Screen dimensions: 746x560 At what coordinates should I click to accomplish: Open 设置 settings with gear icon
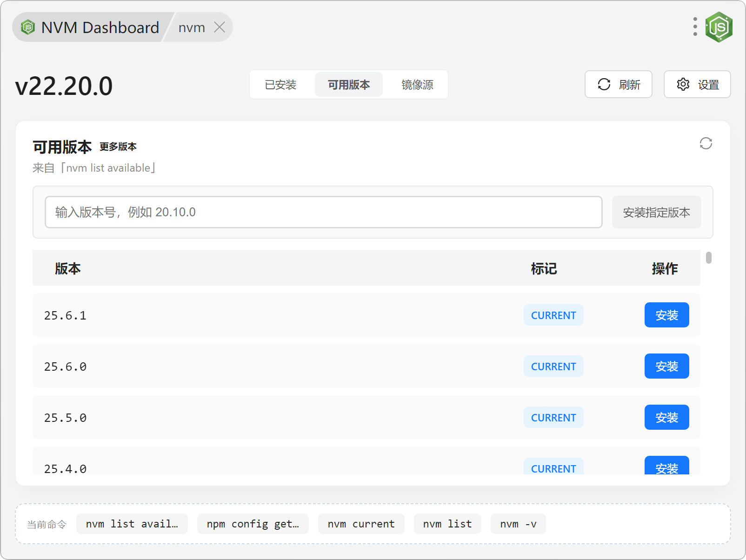click(x=697, y=85)
